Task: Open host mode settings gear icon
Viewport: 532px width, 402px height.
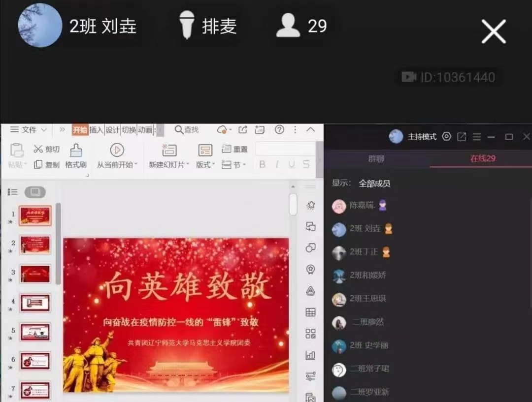Action: coord(446,137)
